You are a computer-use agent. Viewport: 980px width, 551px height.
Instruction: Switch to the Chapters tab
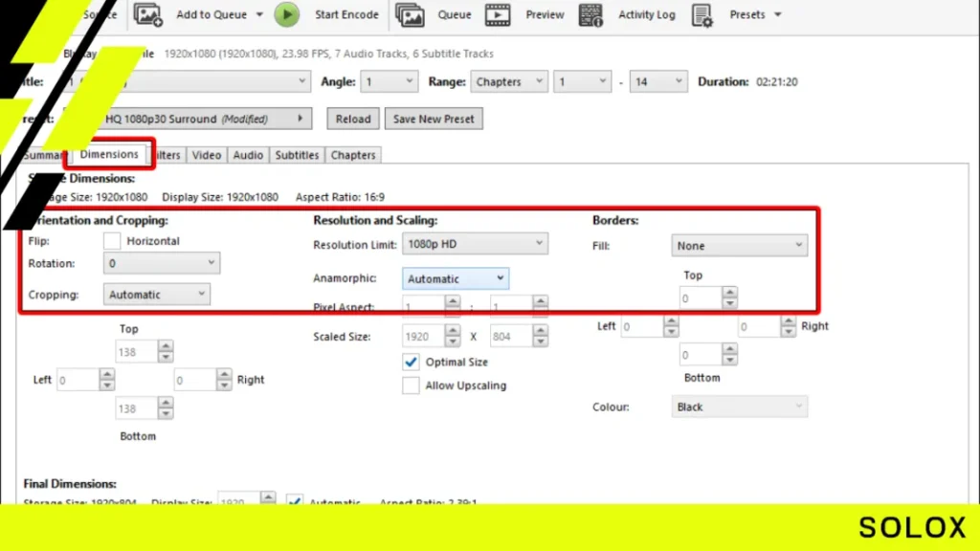[x=353, y=155]
